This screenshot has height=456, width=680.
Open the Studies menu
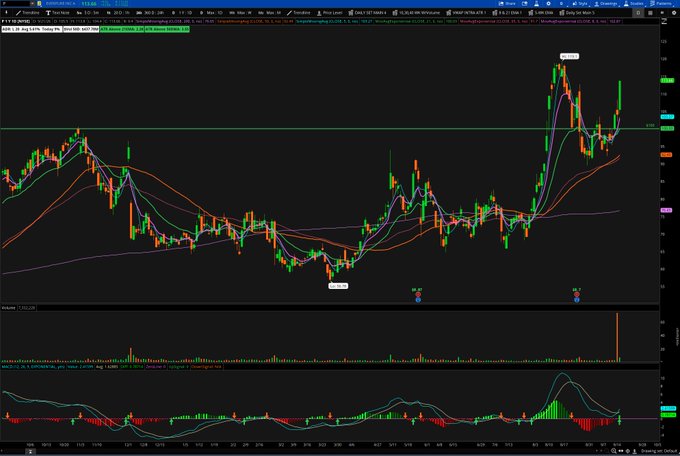click(634, 3)
